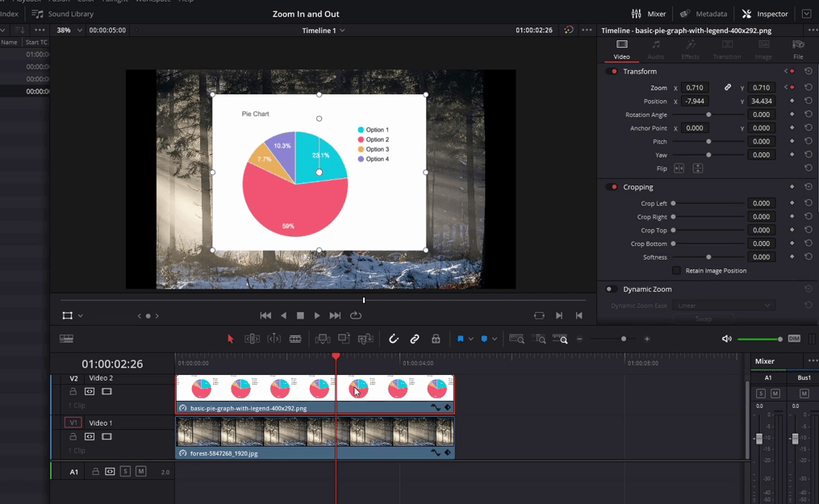Open the viewer zoom 38% dropdown

(x=69, y=31)
